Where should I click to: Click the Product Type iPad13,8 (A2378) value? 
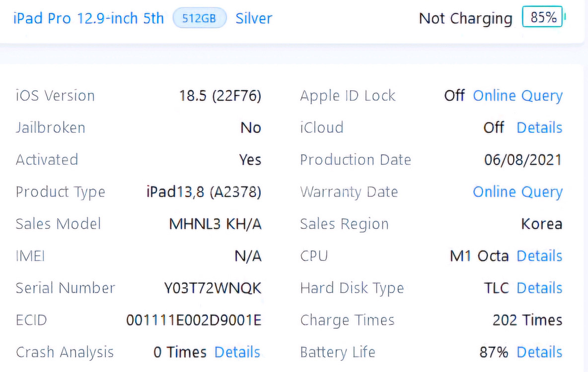pyautogui.click(x=204, y=192)
